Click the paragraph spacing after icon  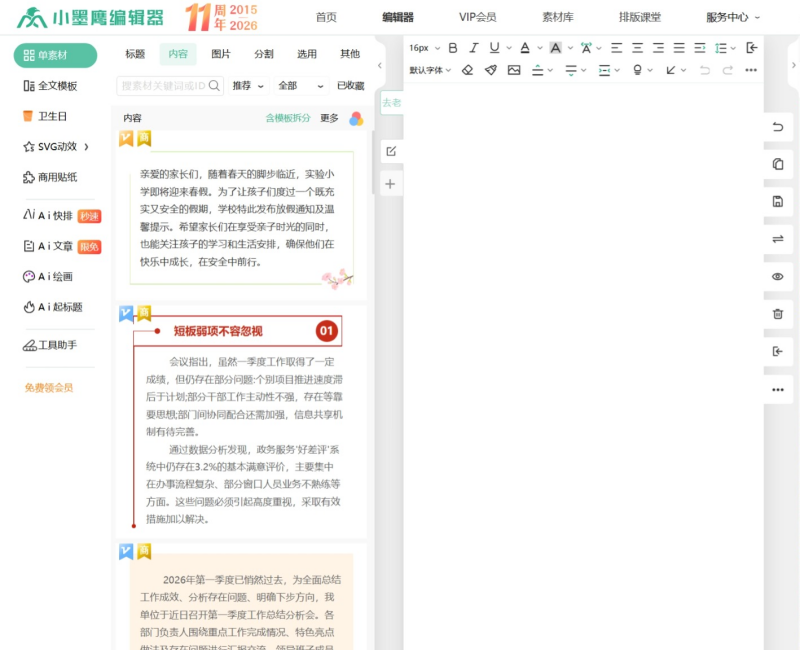[x=571, y=70]
